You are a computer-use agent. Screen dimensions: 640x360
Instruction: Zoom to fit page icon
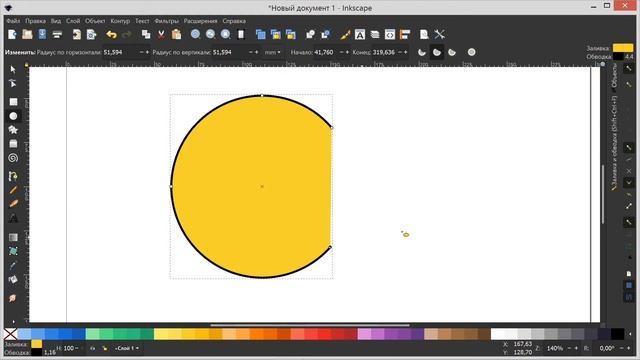coord(226,35)
